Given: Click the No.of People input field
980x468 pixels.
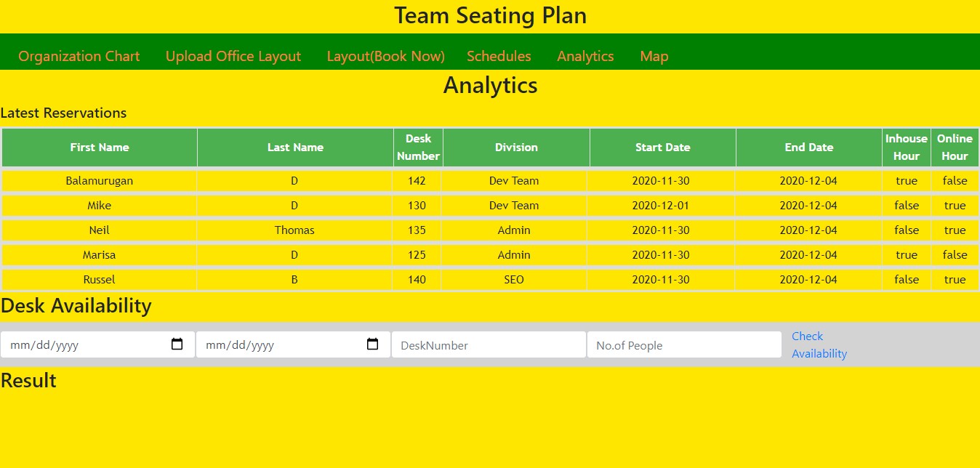Looking at the screenshot, I should point(684,344).
